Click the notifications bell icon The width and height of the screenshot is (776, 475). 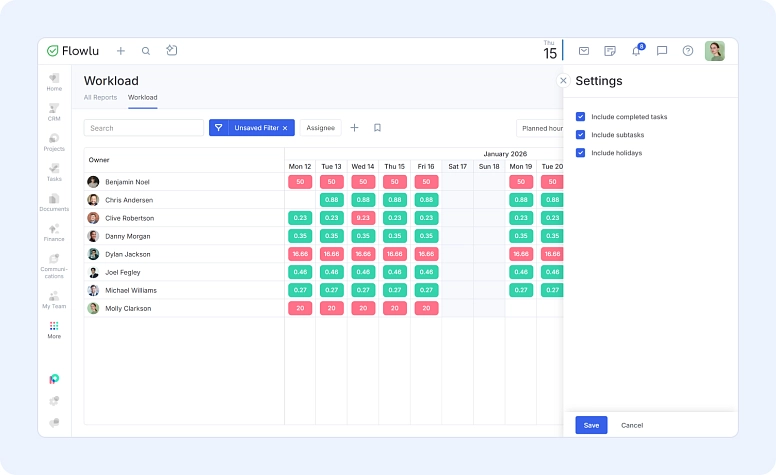[x=636, y=51]
